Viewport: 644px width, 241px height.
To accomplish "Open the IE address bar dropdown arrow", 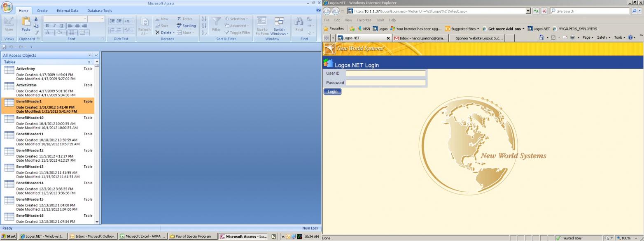I will tap(528, 11).
